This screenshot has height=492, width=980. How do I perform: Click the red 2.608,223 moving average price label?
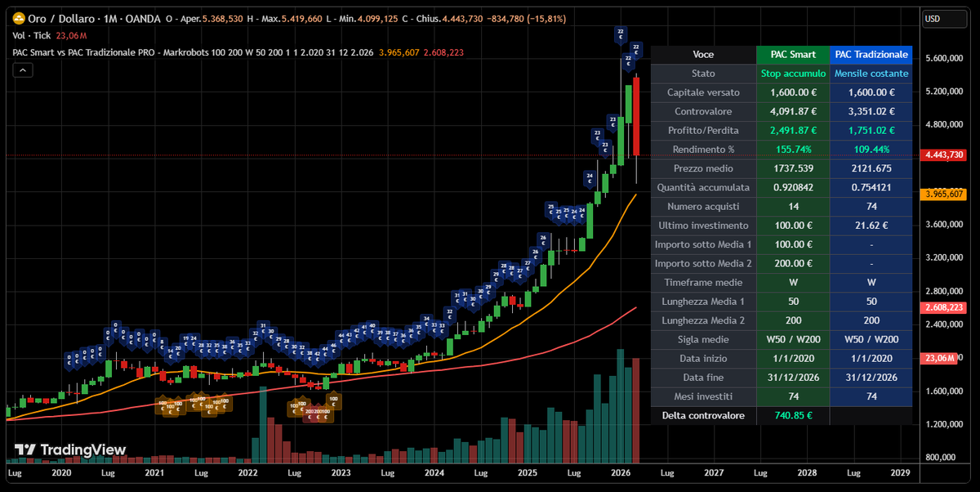942,307
